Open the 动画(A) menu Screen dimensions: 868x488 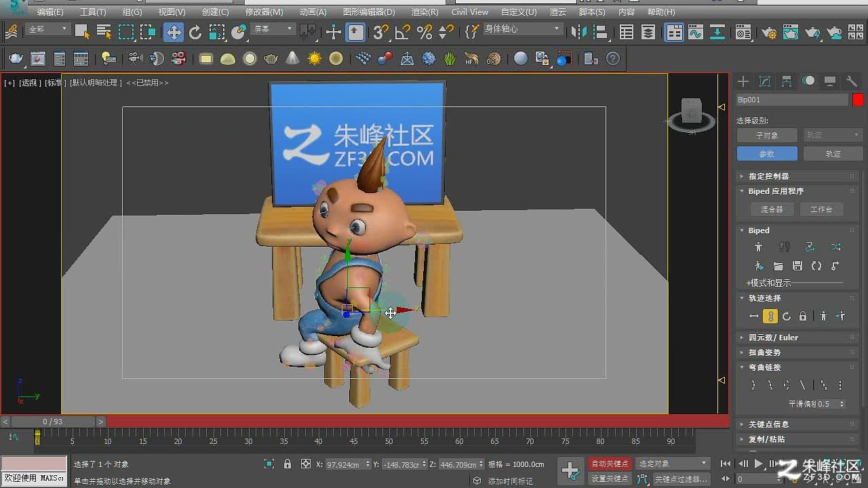coord(313,12)
